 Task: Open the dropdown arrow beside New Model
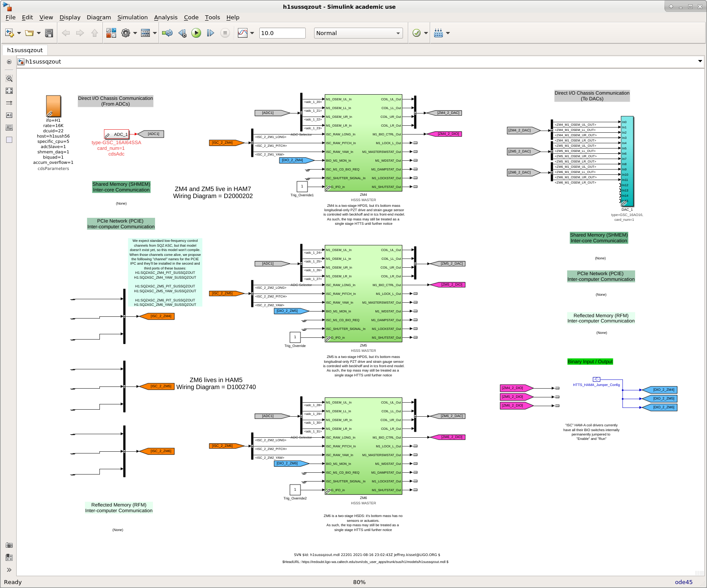tap(19, 33)
